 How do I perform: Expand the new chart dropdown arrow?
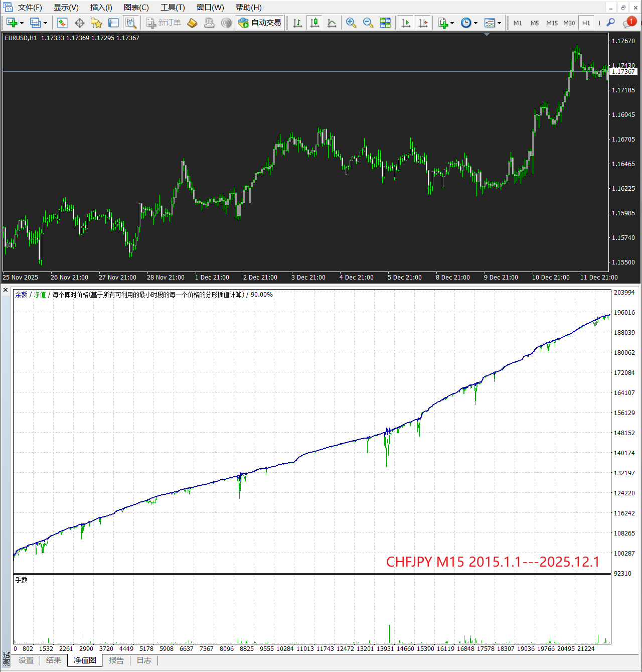pos(22,23)
